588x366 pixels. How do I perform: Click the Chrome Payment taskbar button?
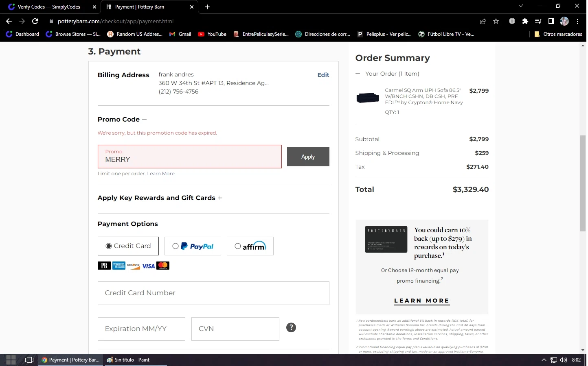70,360
